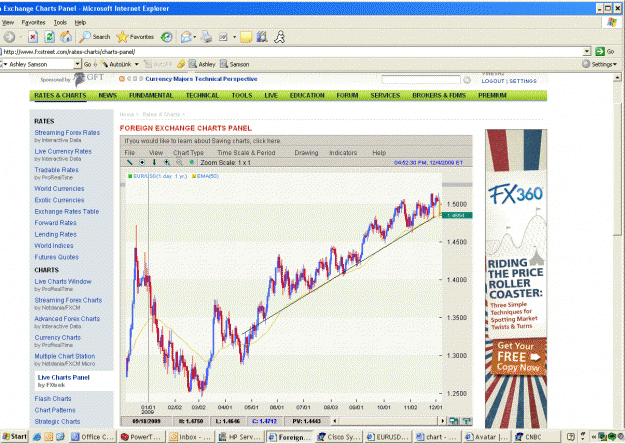Click the Go button beside the address bar

click(605, 51)
